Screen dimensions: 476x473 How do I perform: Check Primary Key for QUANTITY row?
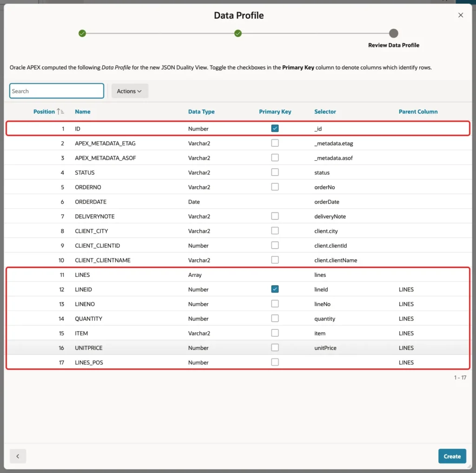(x=275, y=318)
